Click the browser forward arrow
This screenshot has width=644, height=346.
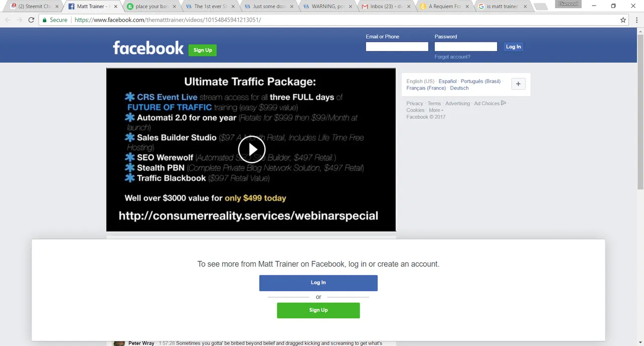19,20
